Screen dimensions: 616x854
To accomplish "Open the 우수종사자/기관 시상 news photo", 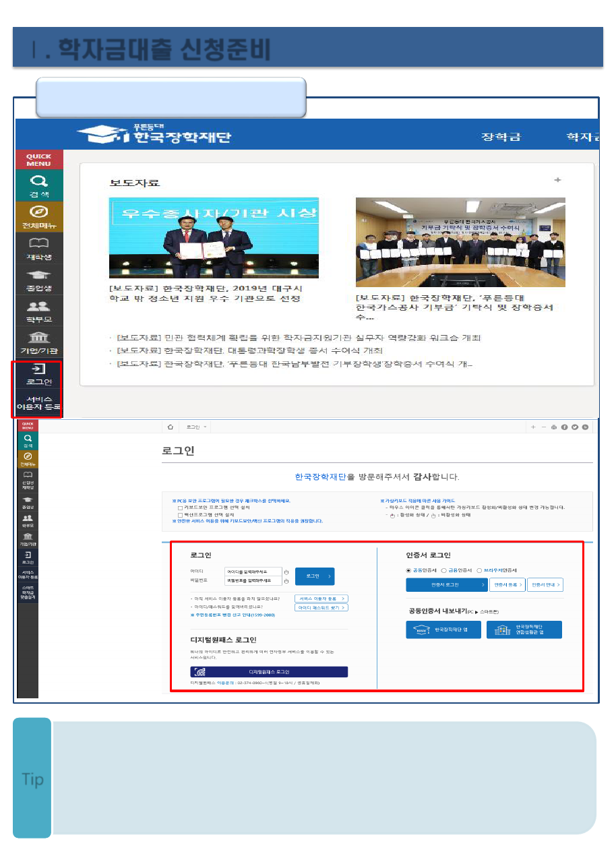I will tap(214, 238).
